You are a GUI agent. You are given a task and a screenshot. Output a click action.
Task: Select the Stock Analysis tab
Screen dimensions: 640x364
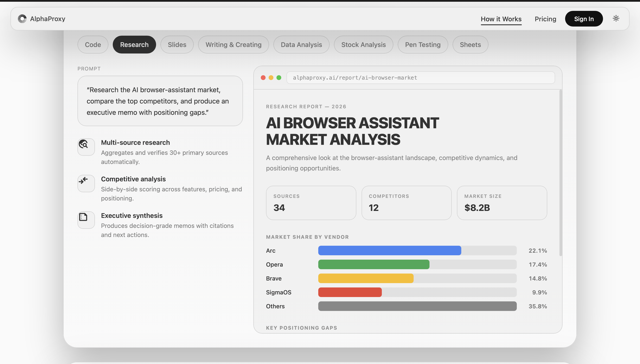363,45
